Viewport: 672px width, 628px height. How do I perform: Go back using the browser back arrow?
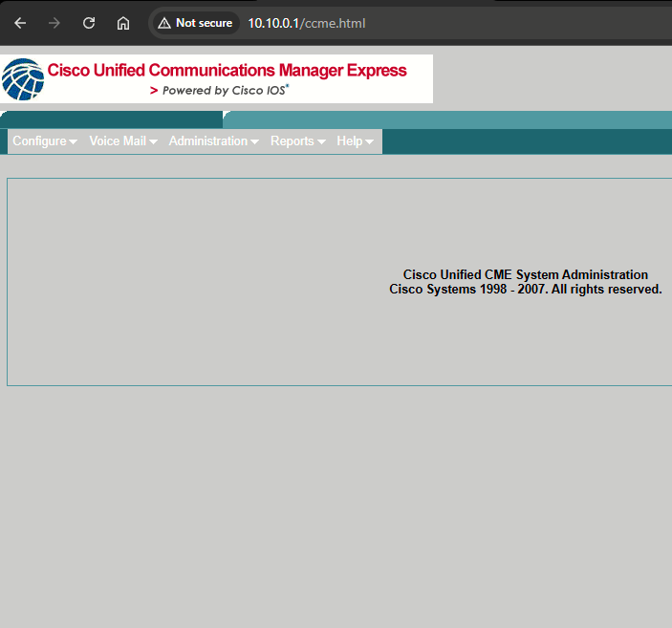pyautogui.click(x=20, y=23)
